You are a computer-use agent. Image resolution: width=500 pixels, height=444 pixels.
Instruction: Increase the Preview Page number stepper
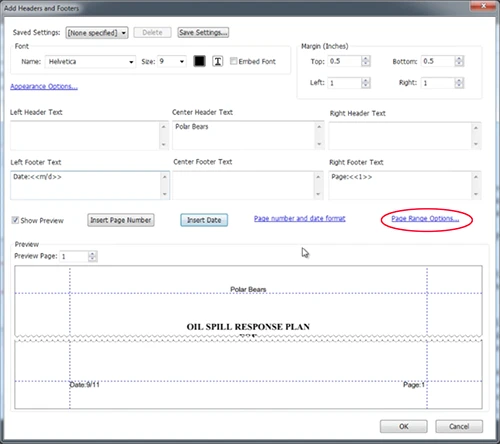click(x=92, y=254)
